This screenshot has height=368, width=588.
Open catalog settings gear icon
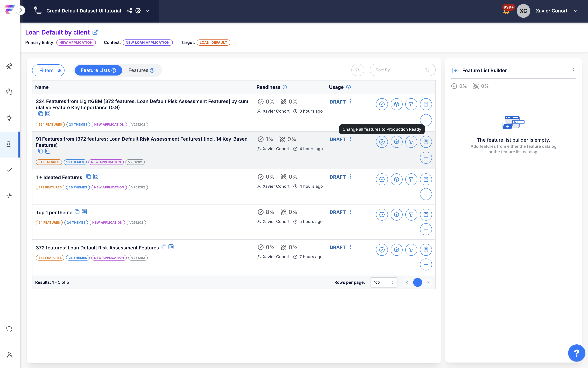(x=138, y=11)
